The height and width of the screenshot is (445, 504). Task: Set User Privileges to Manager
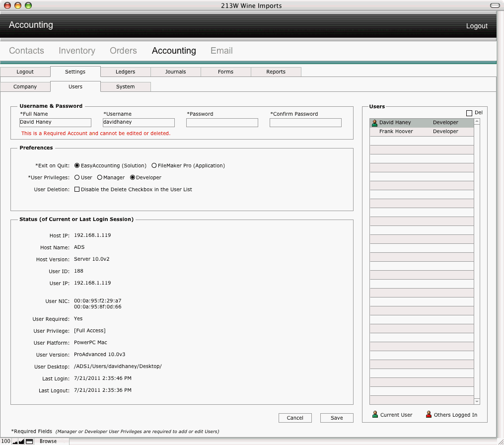100,177
